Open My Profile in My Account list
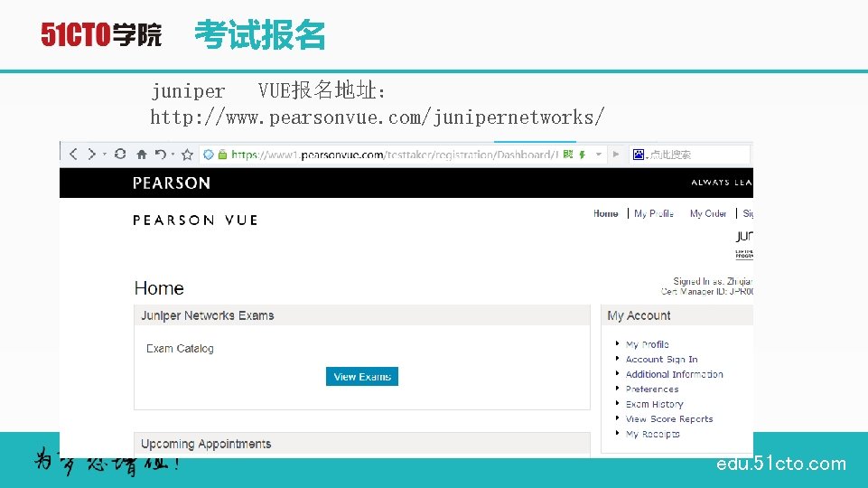Viewport: 868px width, 488px height. point(647,344)
